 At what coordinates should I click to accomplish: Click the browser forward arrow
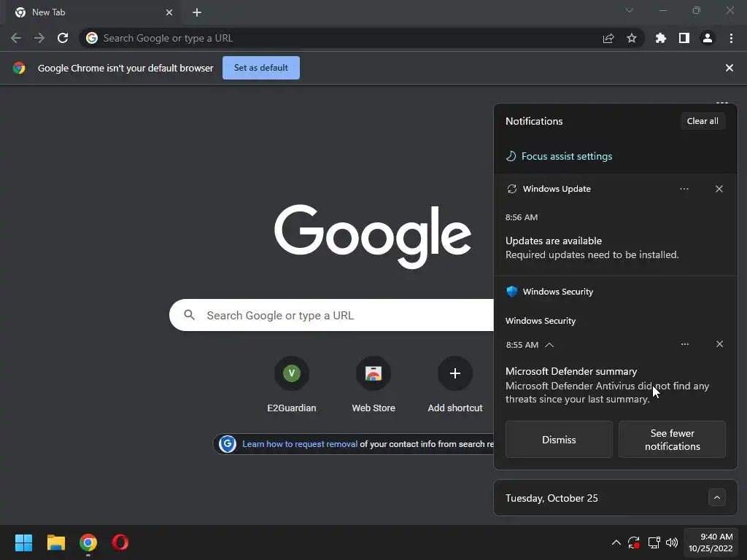pyautogui.click(x=39, y=38)
